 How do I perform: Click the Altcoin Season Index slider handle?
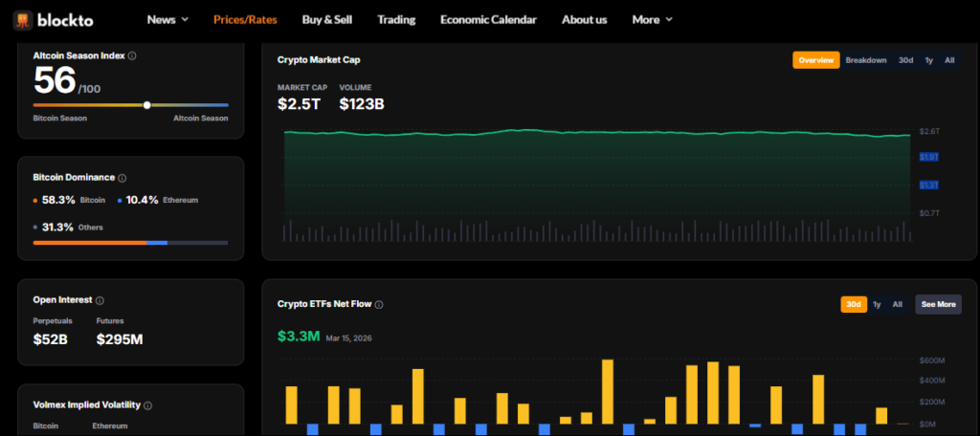146,104
